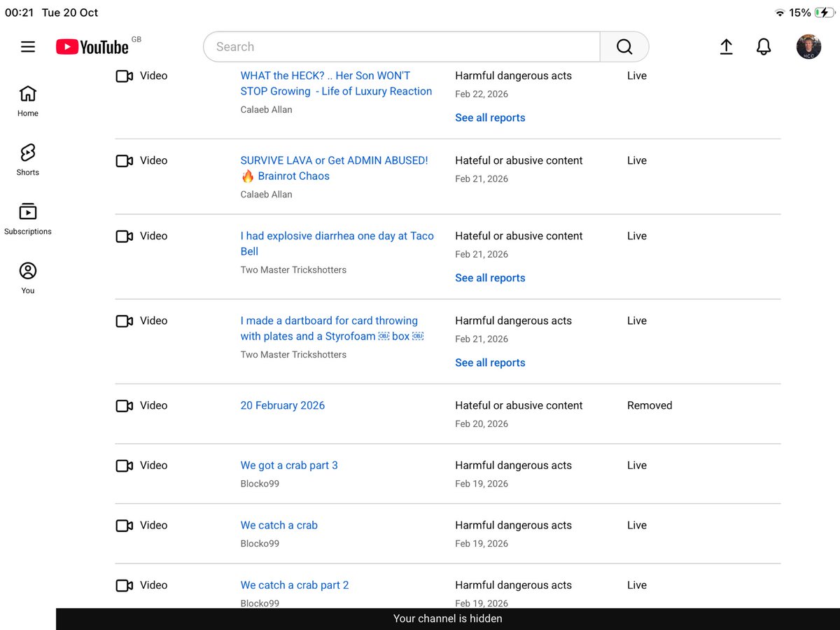This screenshot has height=630, width=840.
Task: Click video icon in SURVIVE LAVA row
Action: (125, 161)
